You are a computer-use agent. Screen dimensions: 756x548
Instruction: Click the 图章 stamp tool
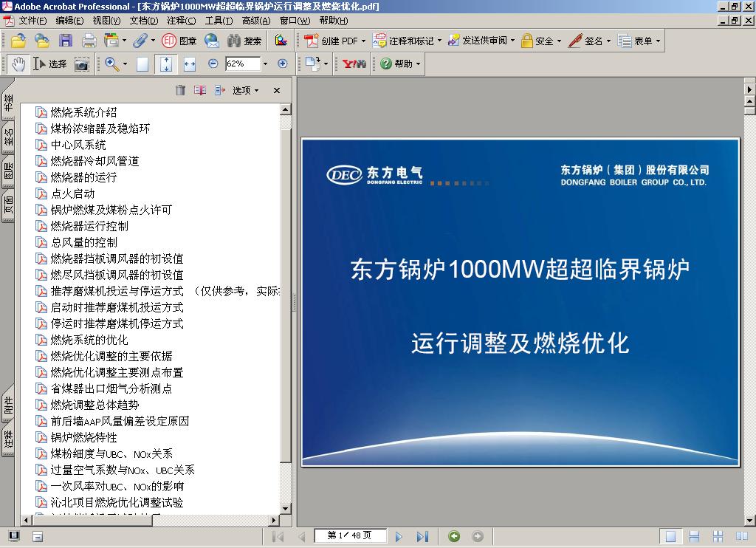click(x=179, y=41)
